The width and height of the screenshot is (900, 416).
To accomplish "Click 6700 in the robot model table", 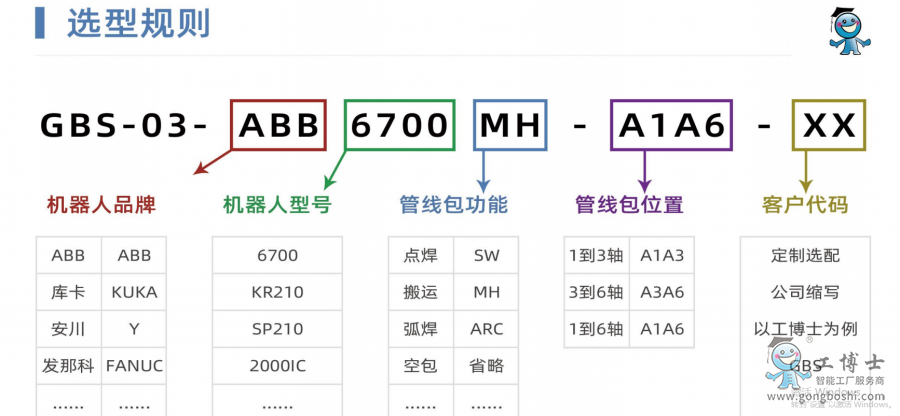I will [x=277, y=255].
